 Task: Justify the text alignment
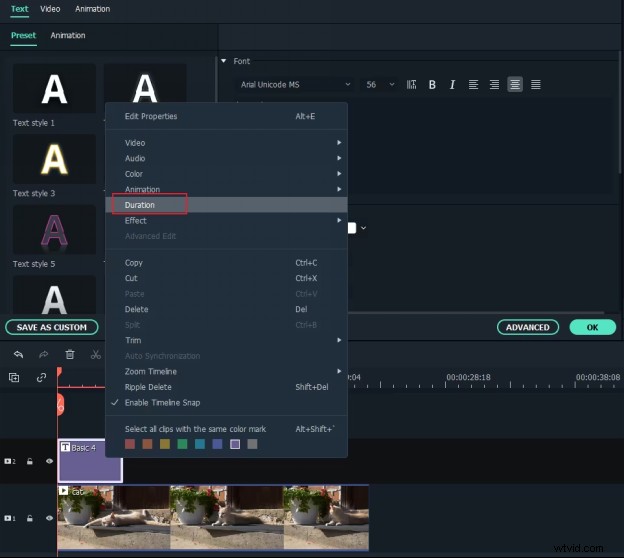(x=536, y=84)
